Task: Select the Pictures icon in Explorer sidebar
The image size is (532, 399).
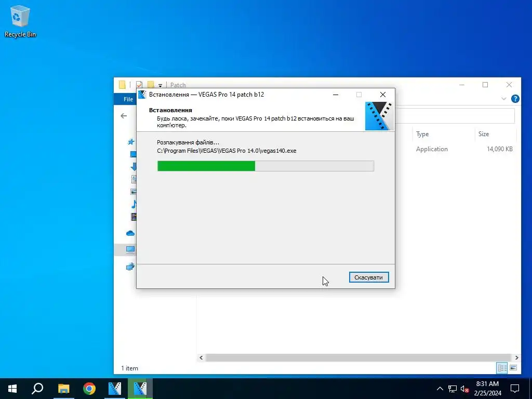Action: click(x=134, y=192)
